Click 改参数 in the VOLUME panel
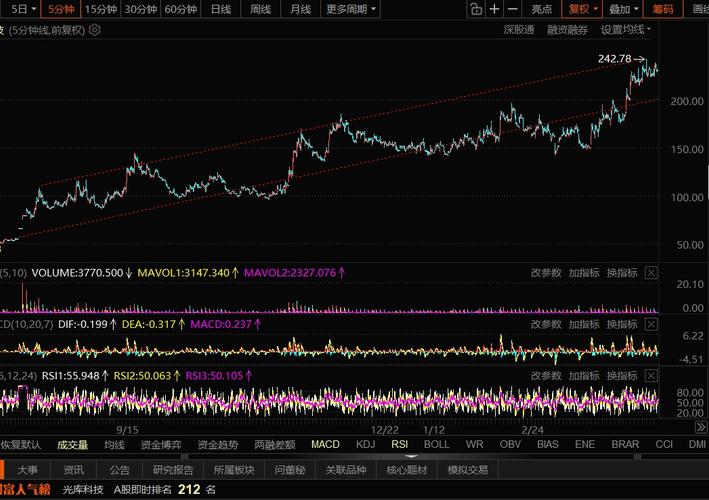Screen dimensions: 709x500 point(546,272)
